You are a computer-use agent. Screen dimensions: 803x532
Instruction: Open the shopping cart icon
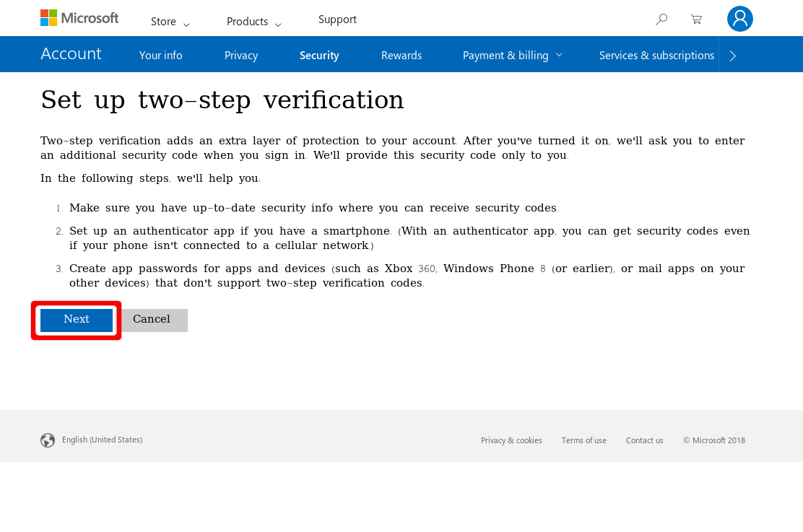click(x=696, y=19)
